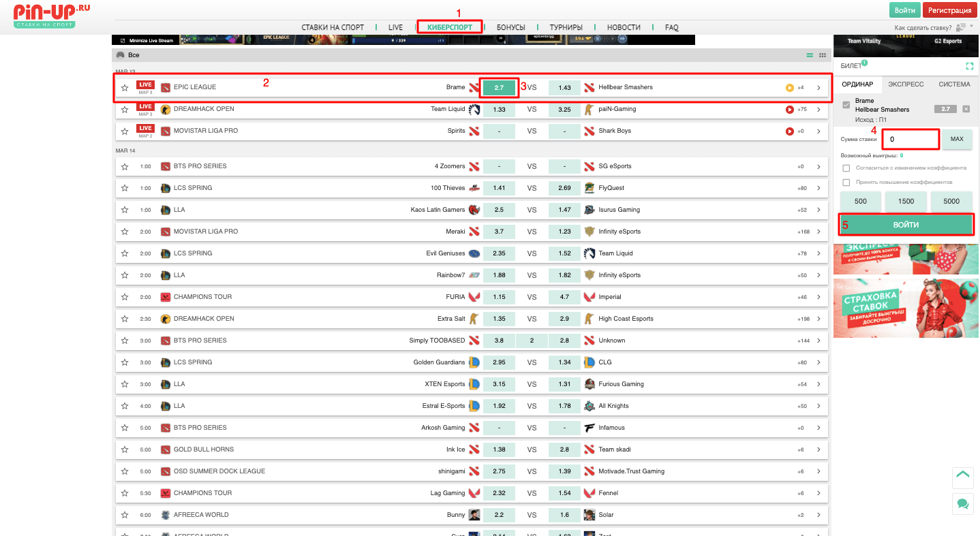Screen dimensions: 980x536
Task: Star the DREAMHACK OPEN Team Liquid vs paiN-Gaming match
Action: [x=125, y=110]
